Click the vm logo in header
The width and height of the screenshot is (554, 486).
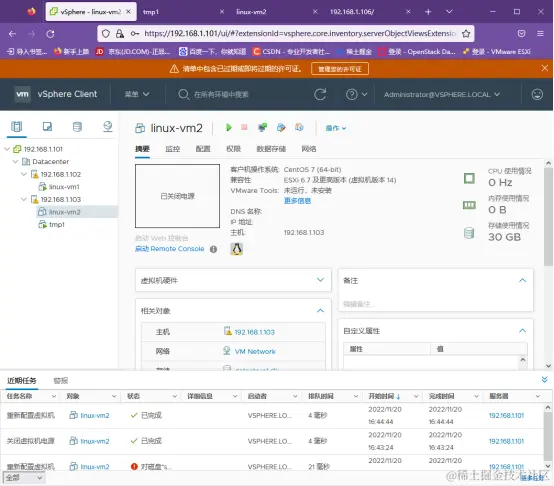point(22,94)
